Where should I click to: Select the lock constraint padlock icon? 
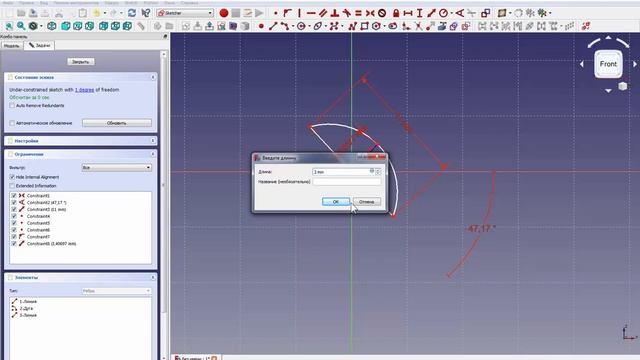click(x=396, y=13)
